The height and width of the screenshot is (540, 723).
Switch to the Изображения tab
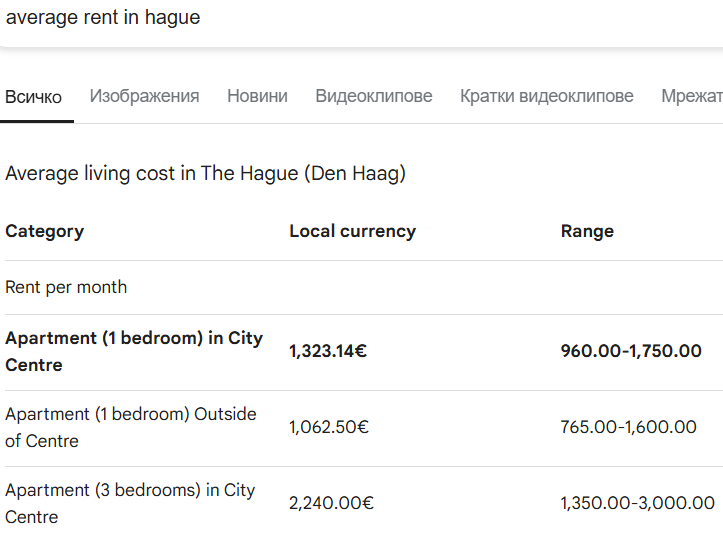(144, 96)
